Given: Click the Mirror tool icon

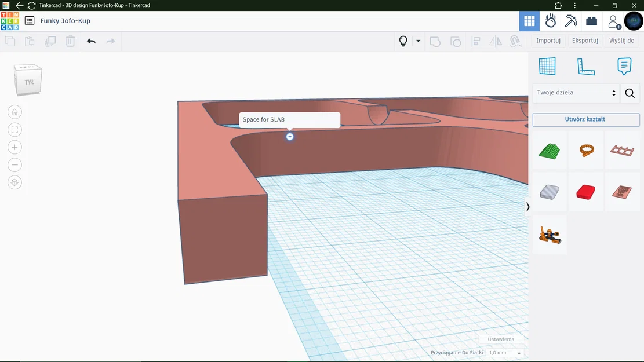Looking at the screenshot, I should coord(496,42).
